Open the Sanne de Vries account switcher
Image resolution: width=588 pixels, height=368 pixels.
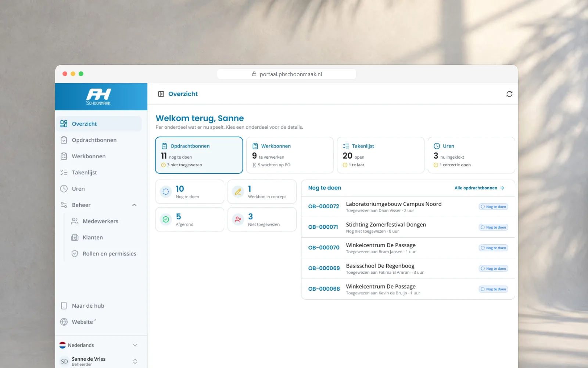tap(98, 361)
